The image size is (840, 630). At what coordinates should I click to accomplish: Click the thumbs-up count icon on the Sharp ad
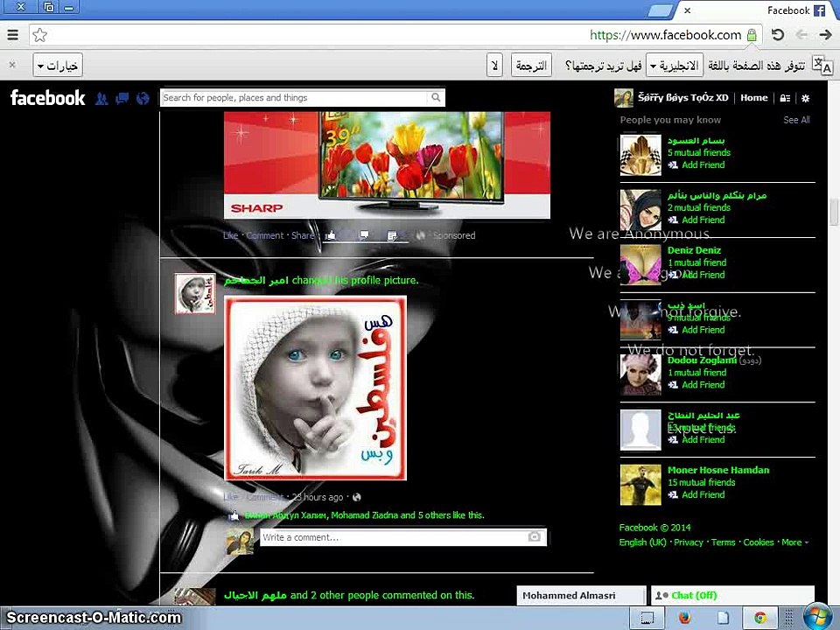331,235
